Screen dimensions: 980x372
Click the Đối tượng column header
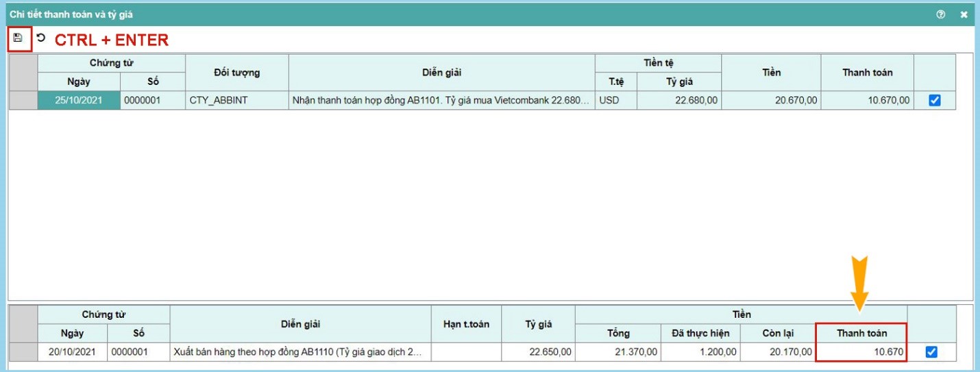click(x=236, y=73)
